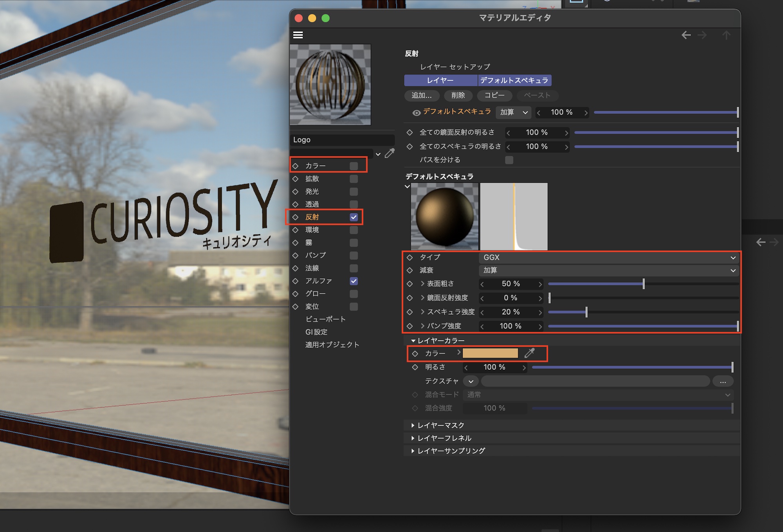The image size is (783, 532).
Task: Open the hamburger menu in Material Editor
Action: (298, 35)
